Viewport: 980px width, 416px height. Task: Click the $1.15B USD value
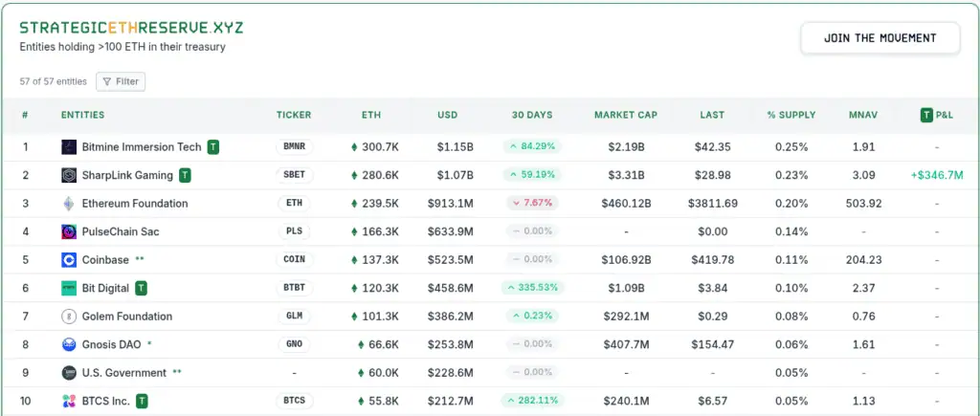[455, 147]
